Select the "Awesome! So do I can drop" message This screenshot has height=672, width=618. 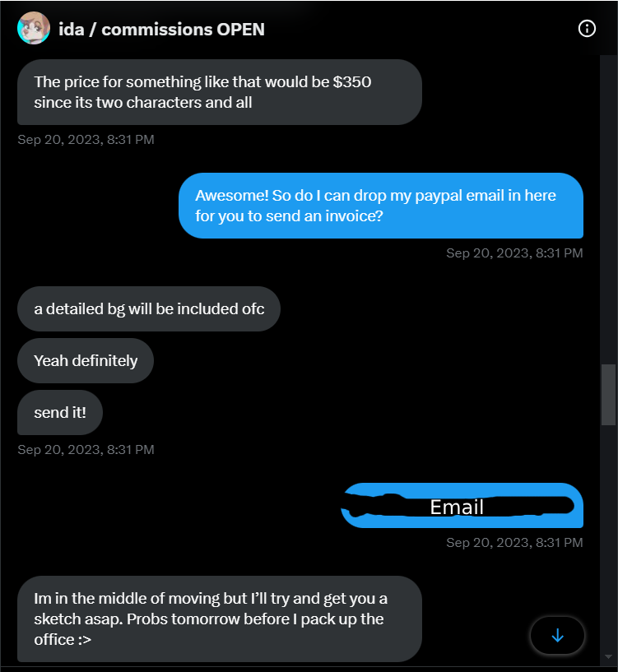click(x=380, y=206)
